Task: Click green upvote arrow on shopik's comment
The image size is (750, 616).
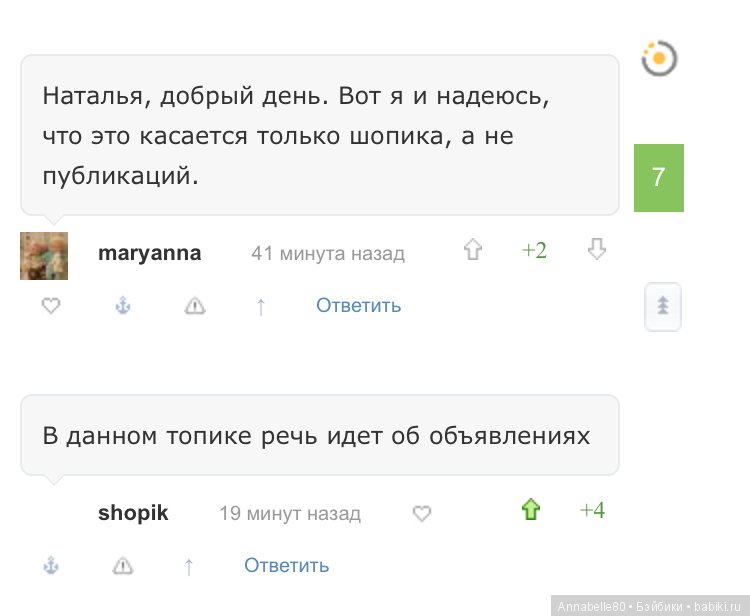Action: 531,511
